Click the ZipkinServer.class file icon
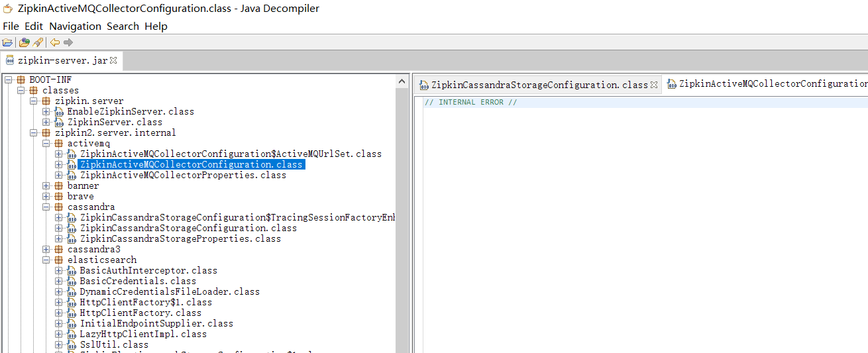Screen dimensions: 868x353 [x=58, y=122]
